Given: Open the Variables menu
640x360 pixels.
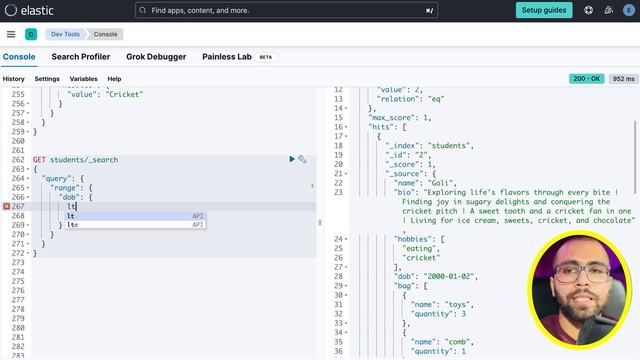Looking at the screenshot, I should (83, 79).
